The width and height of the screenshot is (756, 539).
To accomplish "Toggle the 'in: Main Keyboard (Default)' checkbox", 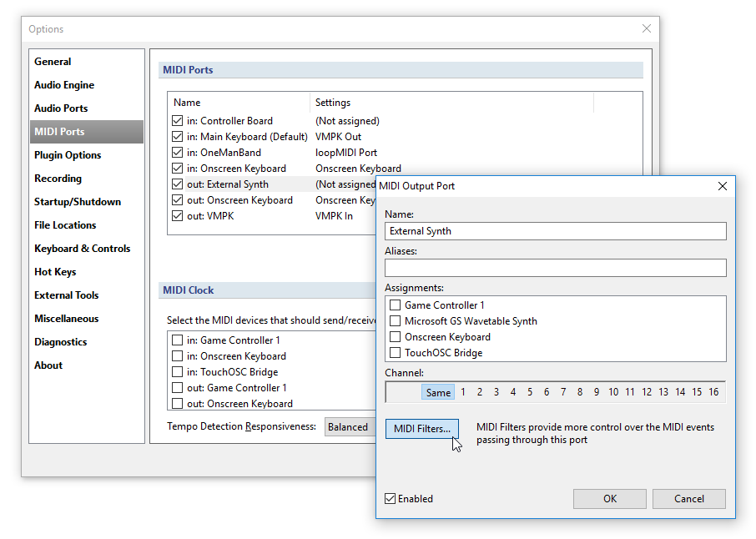I will coord(178,137).
